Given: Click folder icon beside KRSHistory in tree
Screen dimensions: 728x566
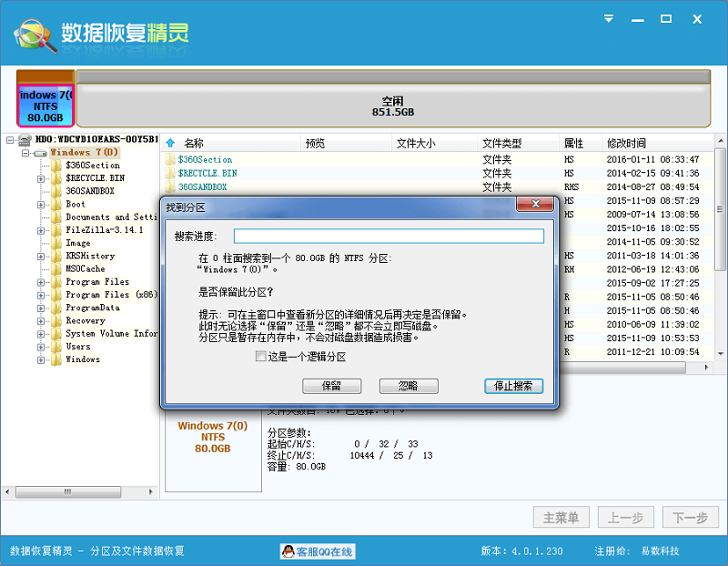Looking at the screenshot, I should [56, 257].
